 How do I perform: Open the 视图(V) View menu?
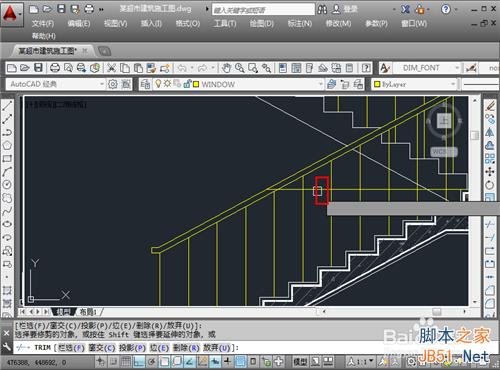(x=116, y=23)
